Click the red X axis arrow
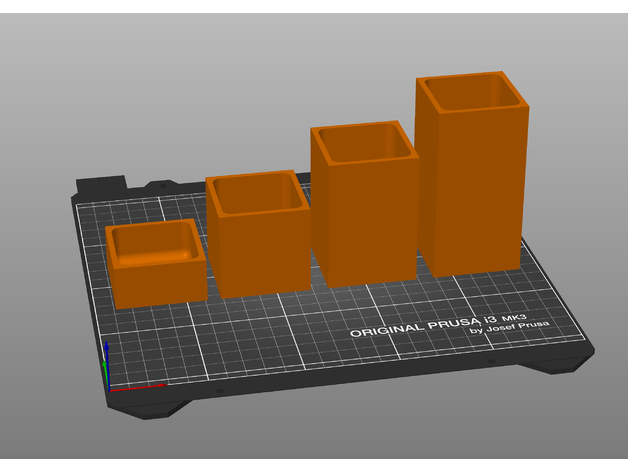 click(x=140, y=387)
